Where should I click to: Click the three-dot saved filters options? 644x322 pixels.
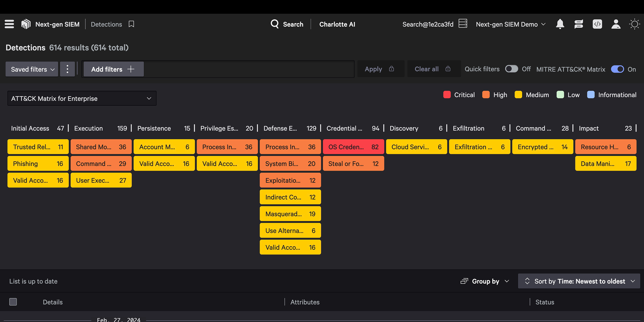(67, 69)
